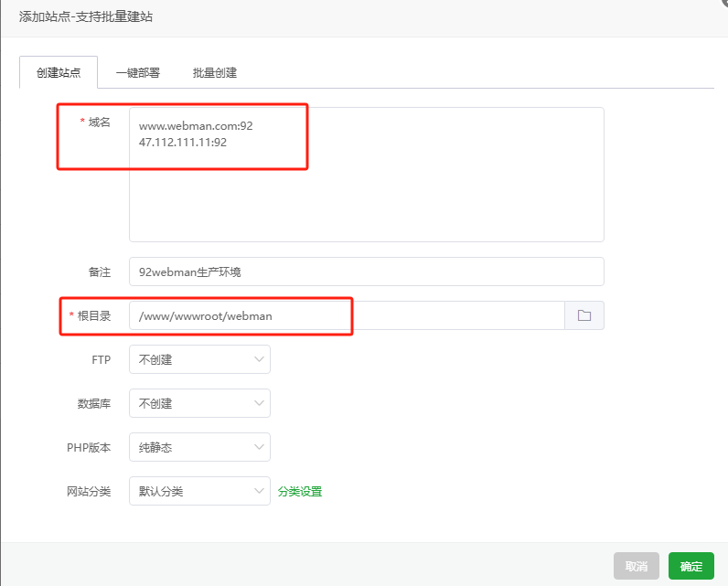Open folder browser for root directory

(x=584, y=315)
